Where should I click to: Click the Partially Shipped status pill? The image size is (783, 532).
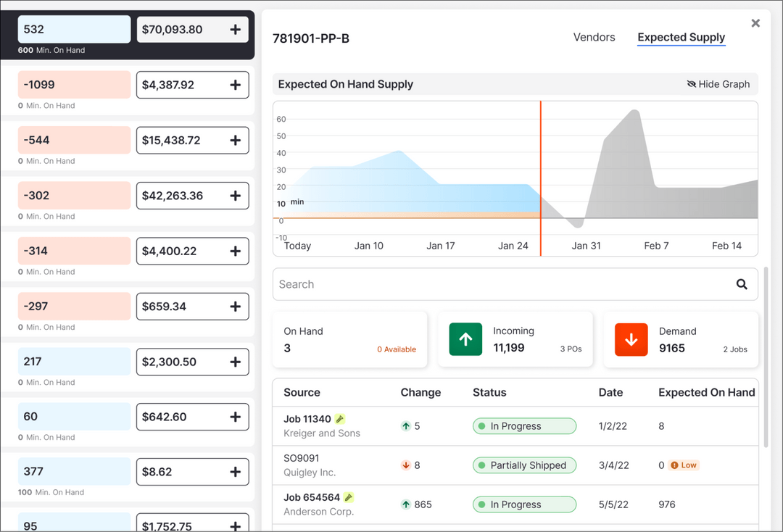tap(524, 465)
